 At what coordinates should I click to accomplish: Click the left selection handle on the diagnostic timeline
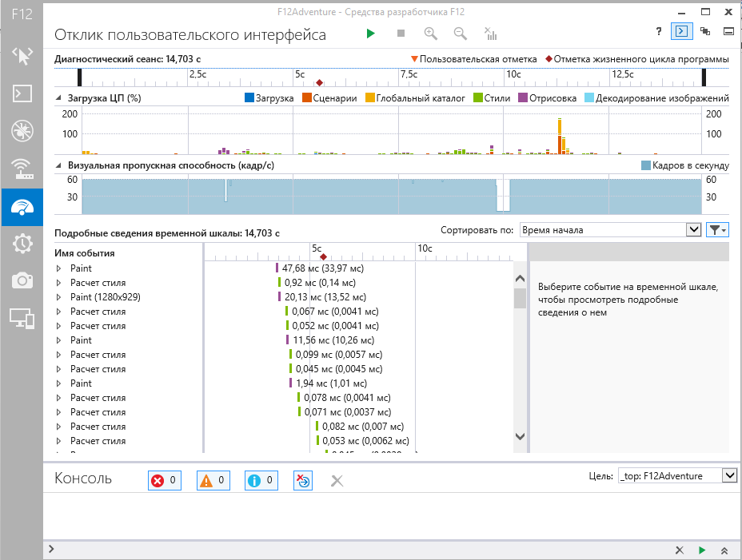tap(80, 77)
